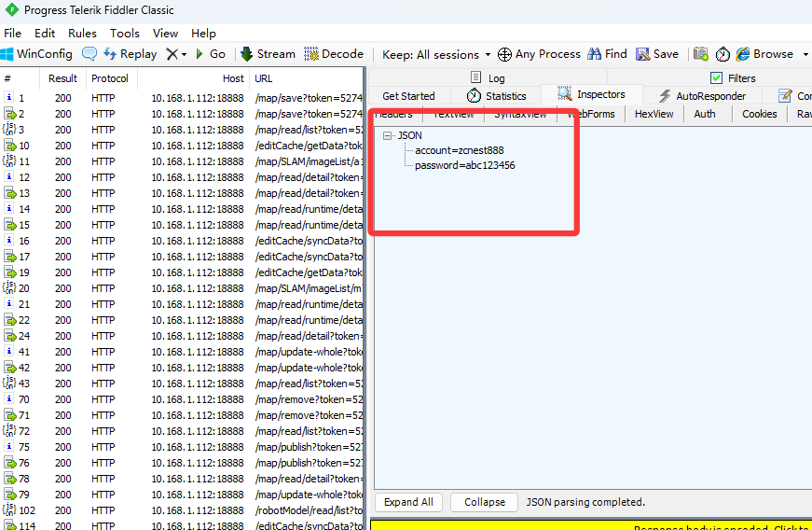The image size is (812, 530).
Task: Select session 11 SLAM imageList JSON icon
Action: click(x=9, y=161)
